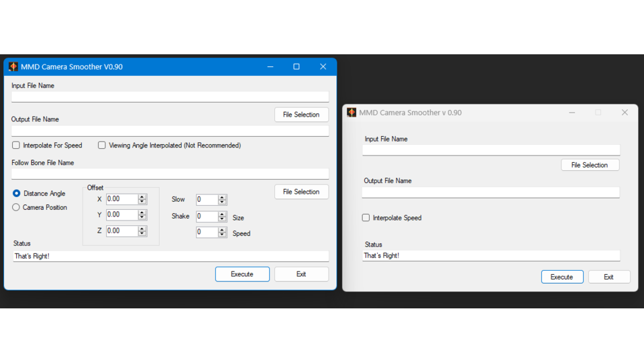
Task: Click the 'Shake' label
Action: tap(180, 216)
